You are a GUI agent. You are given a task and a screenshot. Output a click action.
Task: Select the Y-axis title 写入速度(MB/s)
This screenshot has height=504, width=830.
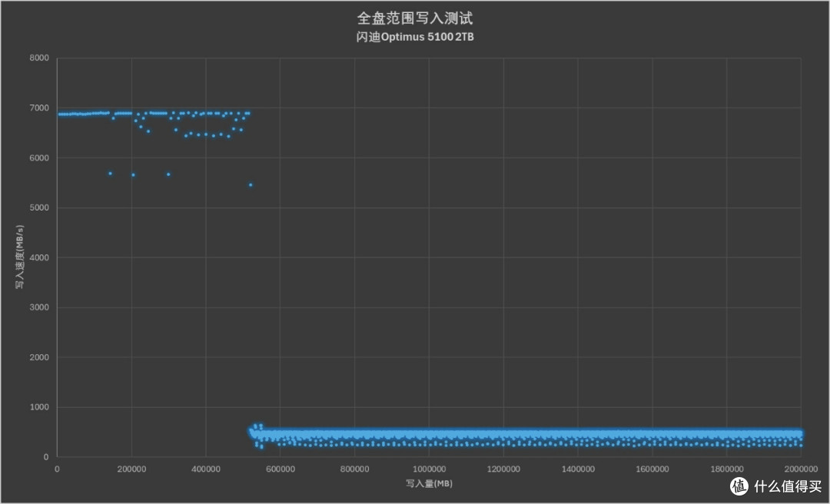tap(19, 257)
